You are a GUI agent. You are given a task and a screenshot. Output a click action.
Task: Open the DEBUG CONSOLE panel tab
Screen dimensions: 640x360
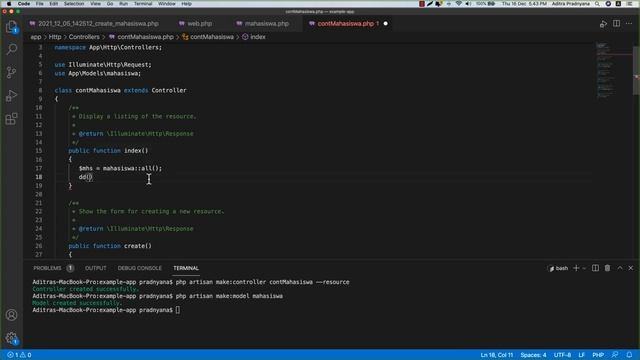coord(140,268)
